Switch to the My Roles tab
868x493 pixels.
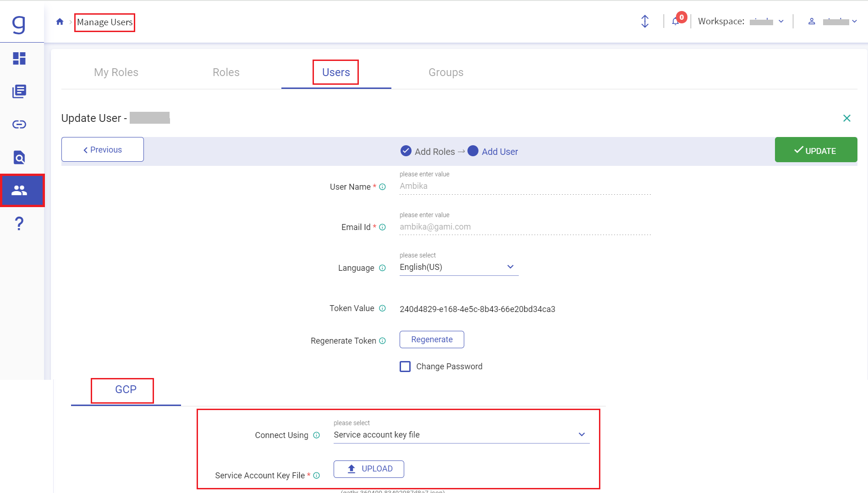(x=116, y=72)
